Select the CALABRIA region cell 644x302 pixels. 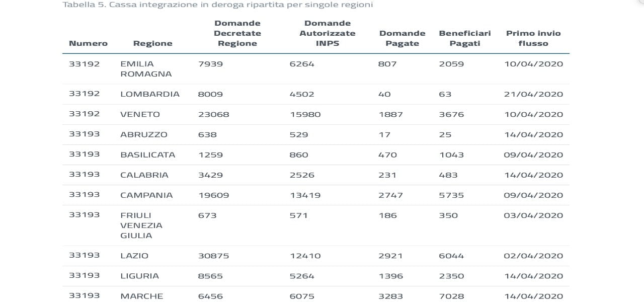(144, 175)
